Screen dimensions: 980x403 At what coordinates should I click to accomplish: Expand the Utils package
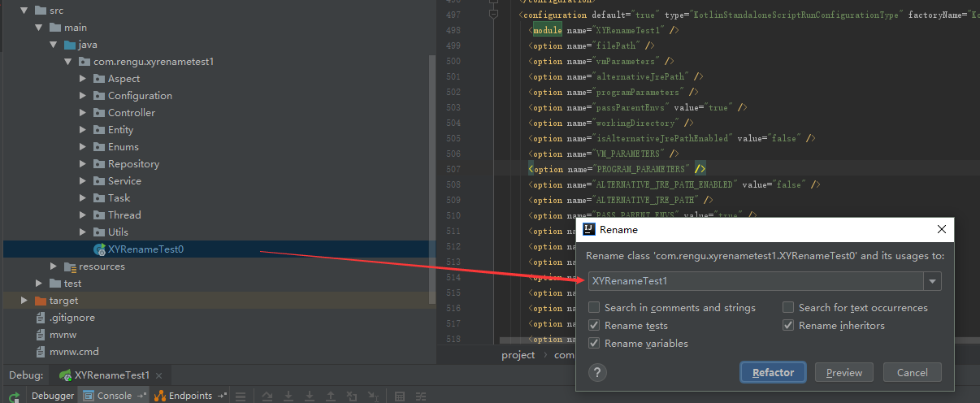pos(83,232)
